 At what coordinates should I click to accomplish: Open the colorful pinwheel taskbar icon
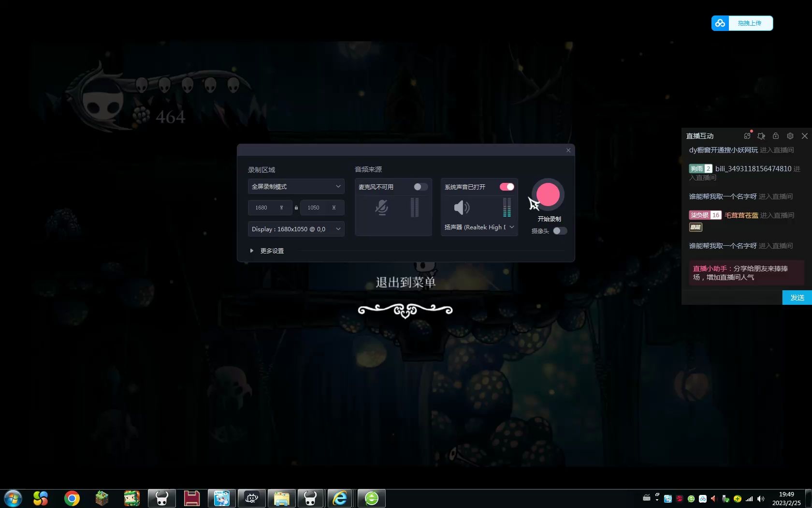(41, 498)
